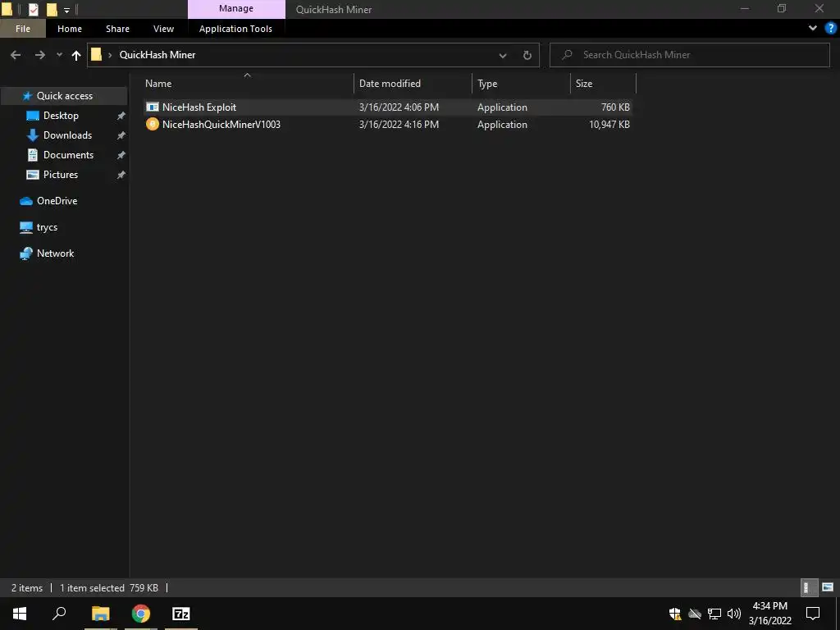Go back to previous folder
The width and height of the screenshot is (840, 630).
(x=16, y=55)
